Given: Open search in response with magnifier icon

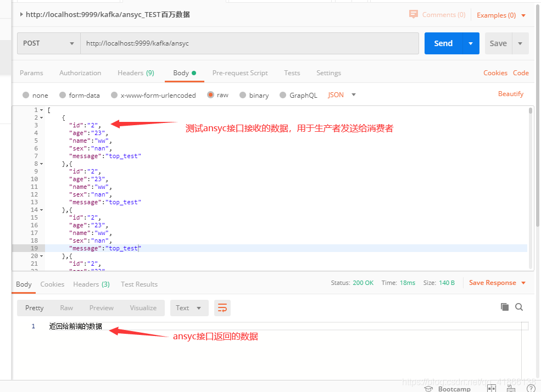Looking at the screenshot, I should pos(519,307).
